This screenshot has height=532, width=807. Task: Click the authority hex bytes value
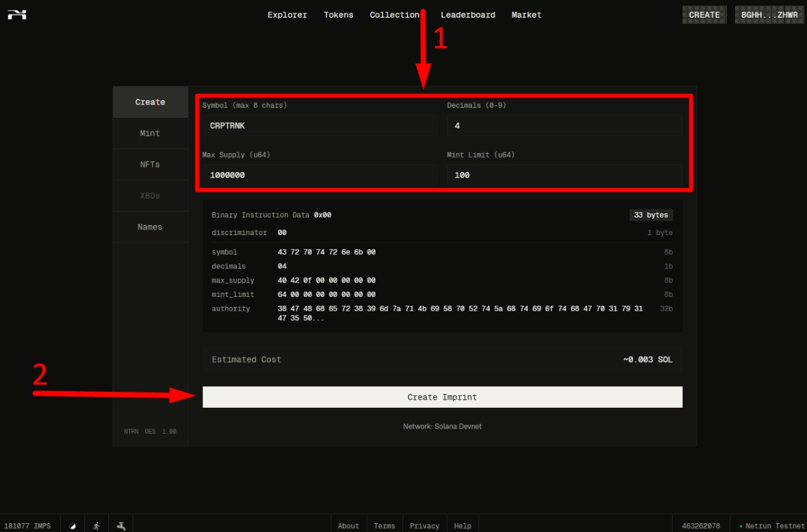click(x=460, y=313)
